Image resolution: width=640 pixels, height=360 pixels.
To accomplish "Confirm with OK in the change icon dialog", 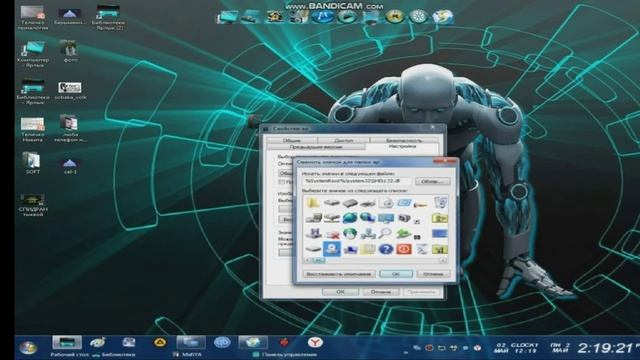I will (x=396, y=274).
